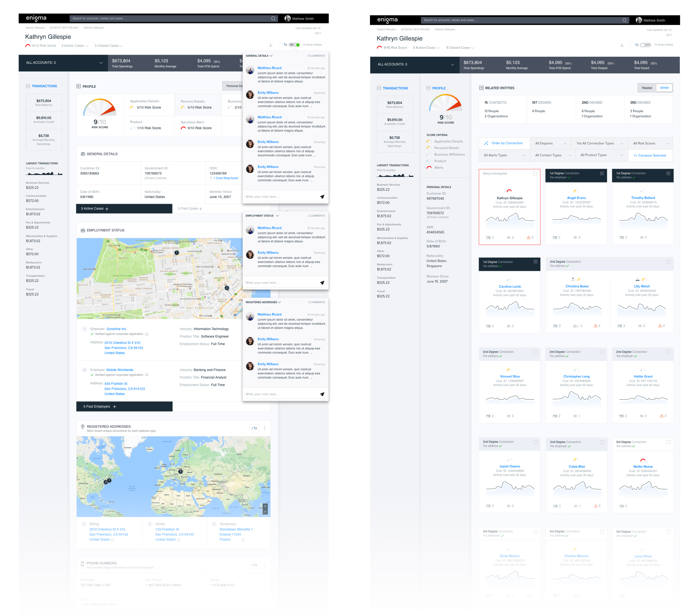Image resolution: width=698 pixels, height=616 pixels.
Task: Open the Sunshine Inc. employer link
Action: (x=116, y=329)
